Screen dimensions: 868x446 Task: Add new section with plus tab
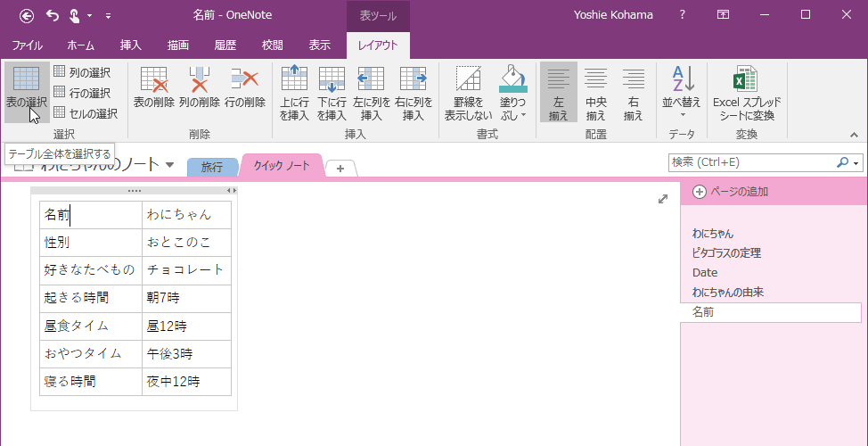(340, 169)
